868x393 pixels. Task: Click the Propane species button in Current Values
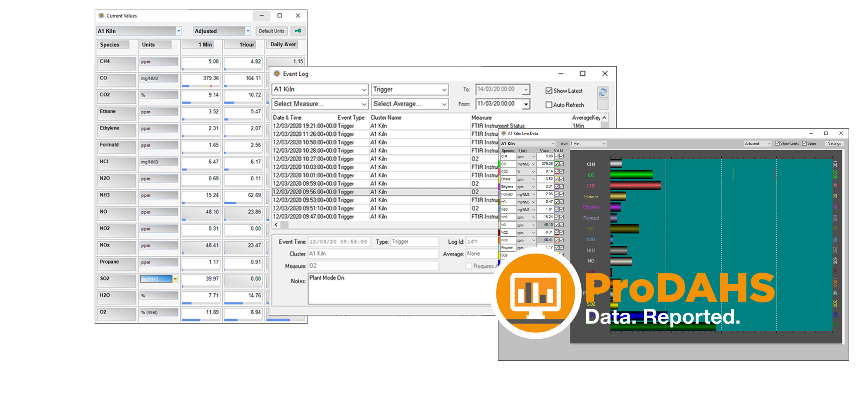(117, 264)
